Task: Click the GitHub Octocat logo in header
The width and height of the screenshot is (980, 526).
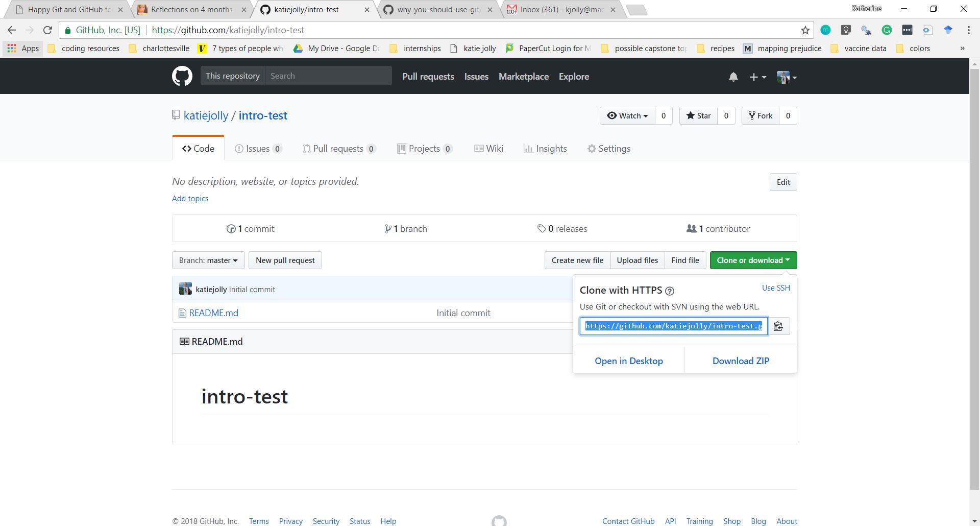Action: point(182,76)
